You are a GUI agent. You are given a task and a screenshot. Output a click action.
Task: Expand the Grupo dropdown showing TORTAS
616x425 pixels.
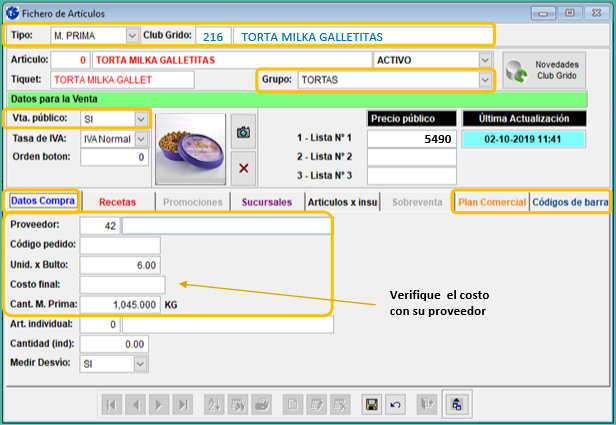(486, 79)
